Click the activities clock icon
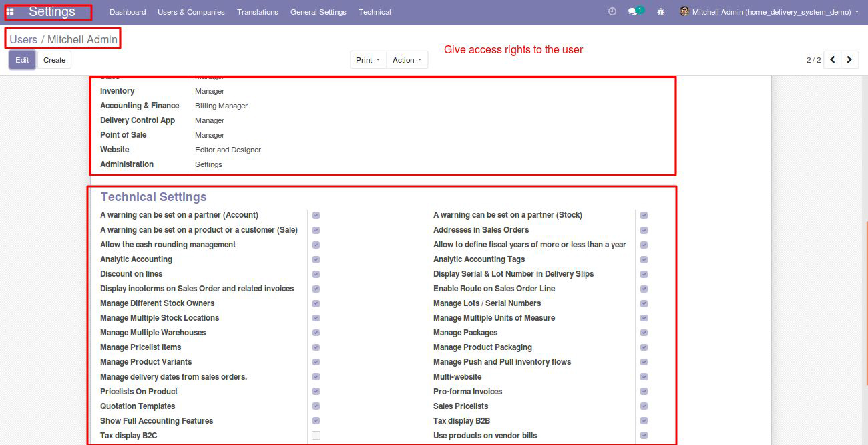This screenshot has width=868, height=445. click(612, 12)
